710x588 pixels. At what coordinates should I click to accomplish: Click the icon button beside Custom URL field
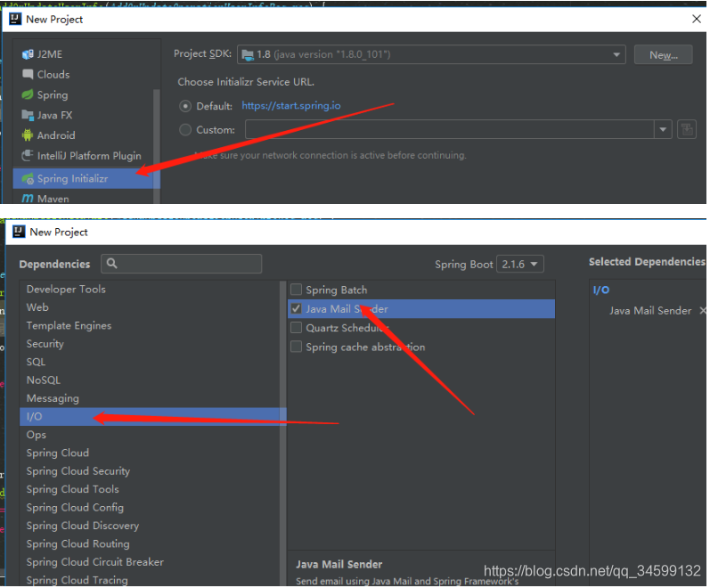[687, 129]
